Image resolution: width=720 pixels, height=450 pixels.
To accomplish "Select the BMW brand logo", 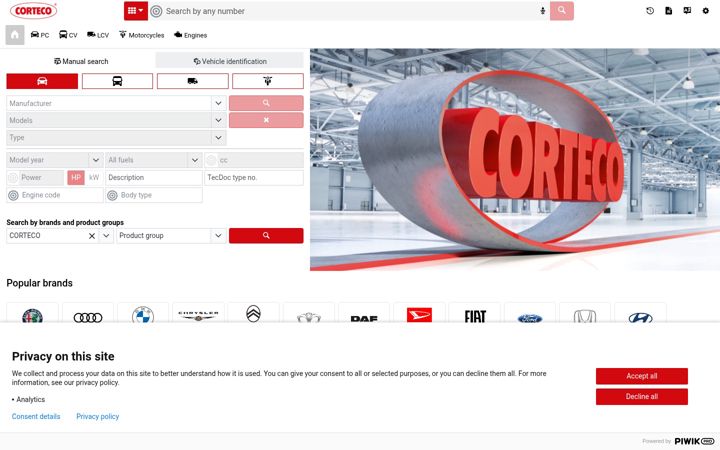I will [x=143, y=315].
